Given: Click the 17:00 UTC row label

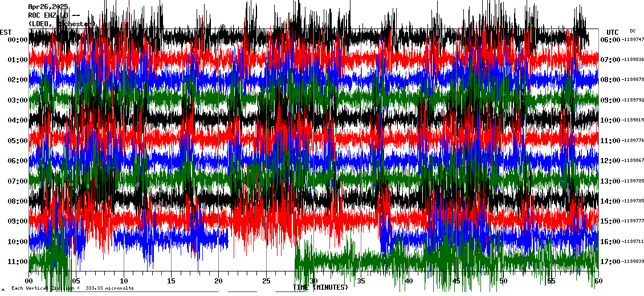Looking at the screenshot, I should pyautogui.click(x=610, y=262).
